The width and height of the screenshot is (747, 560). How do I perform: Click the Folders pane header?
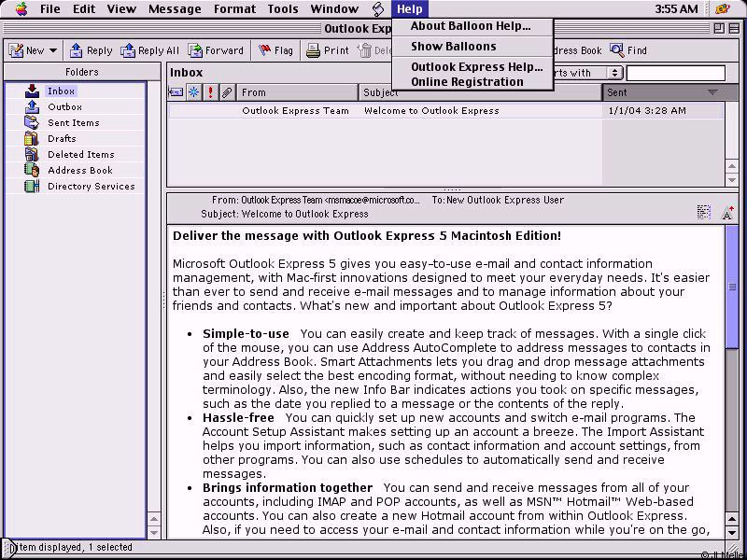pos(82,72)
